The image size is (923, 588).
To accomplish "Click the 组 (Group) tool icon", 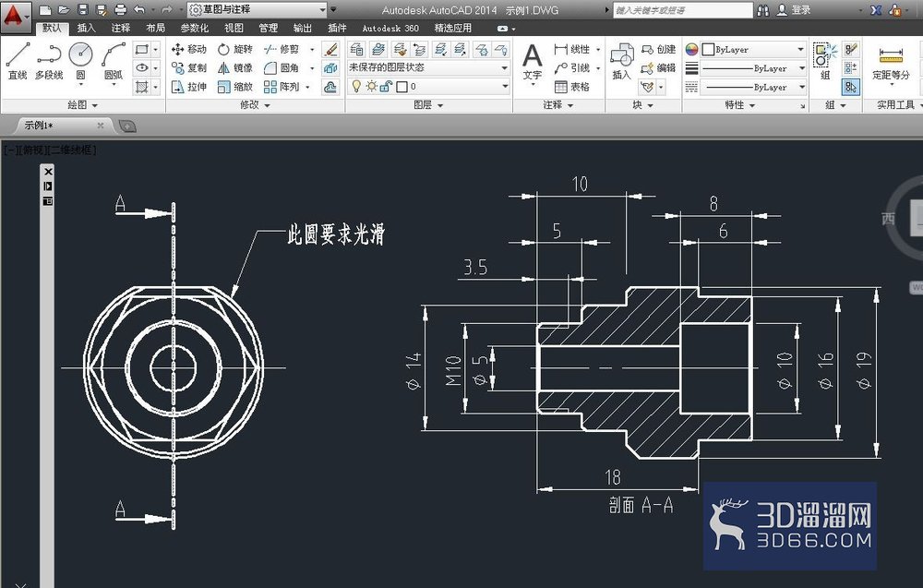I will 825,61.
